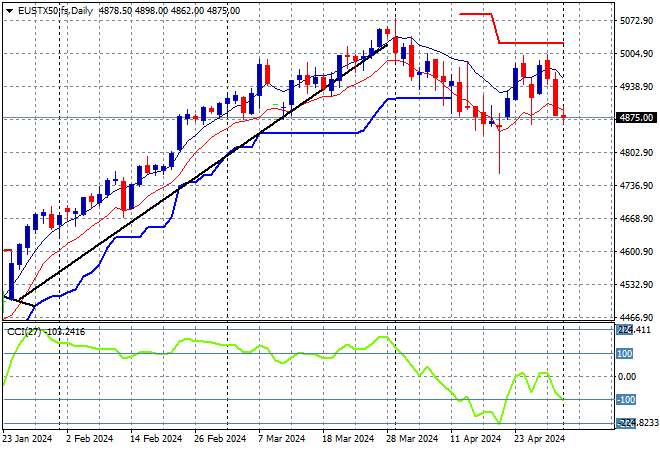Click the current price label 4875.00
The height and width of the screenshot is (450, 660).
point(636,117)
